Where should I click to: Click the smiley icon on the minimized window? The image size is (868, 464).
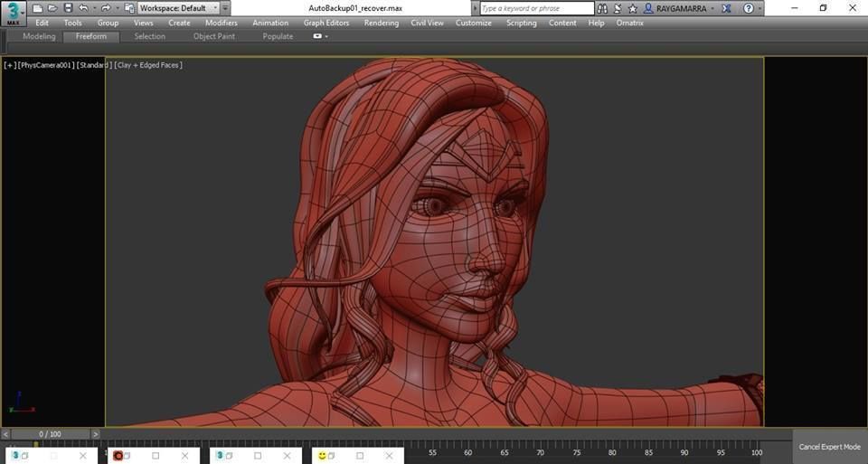[322, 456]
